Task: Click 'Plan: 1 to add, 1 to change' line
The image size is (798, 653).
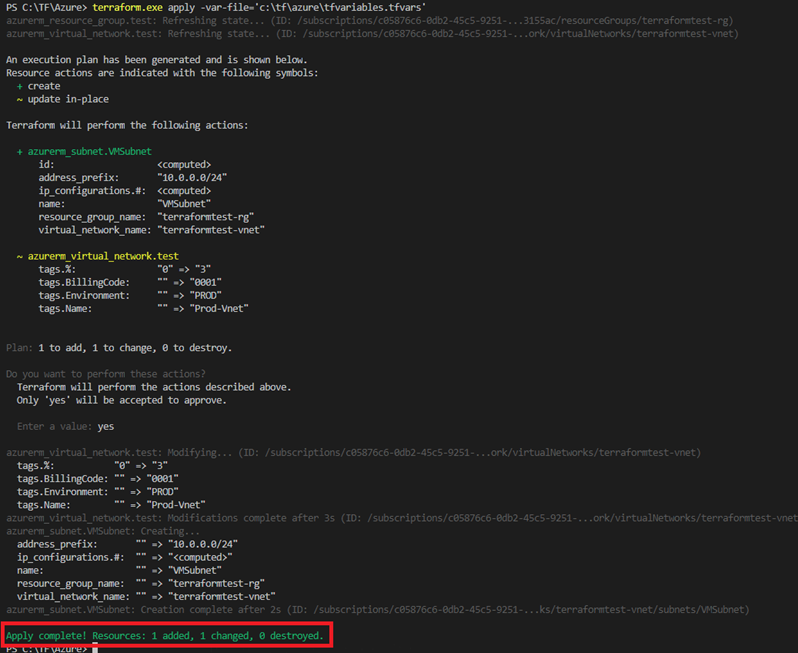Action: [x=119, y=348]
